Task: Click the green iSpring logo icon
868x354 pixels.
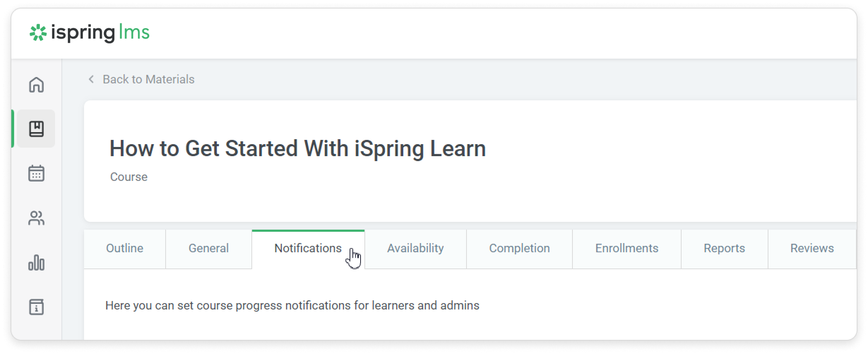Action: coord(38,33)
